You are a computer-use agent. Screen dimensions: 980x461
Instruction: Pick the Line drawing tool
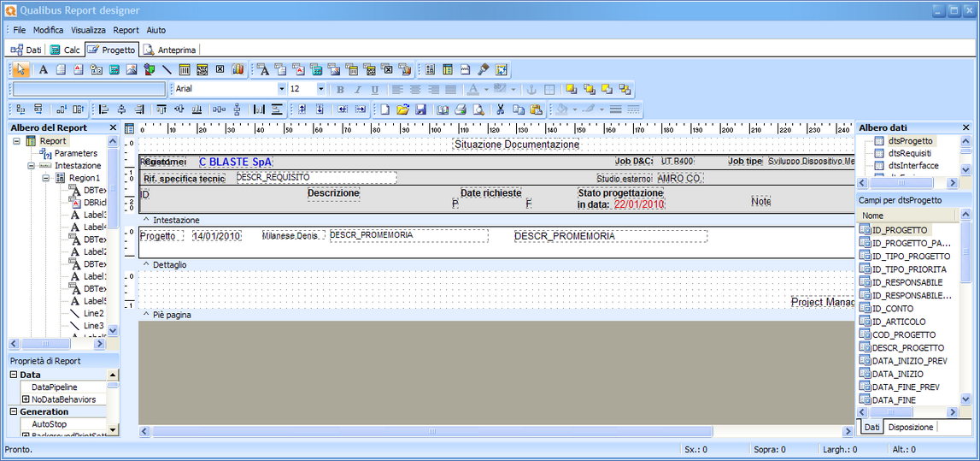click(167, 69)
